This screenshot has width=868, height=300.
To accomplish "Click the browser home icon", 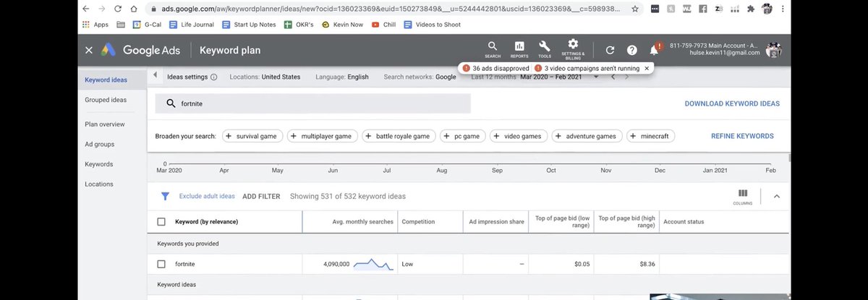I will point(133,9).
